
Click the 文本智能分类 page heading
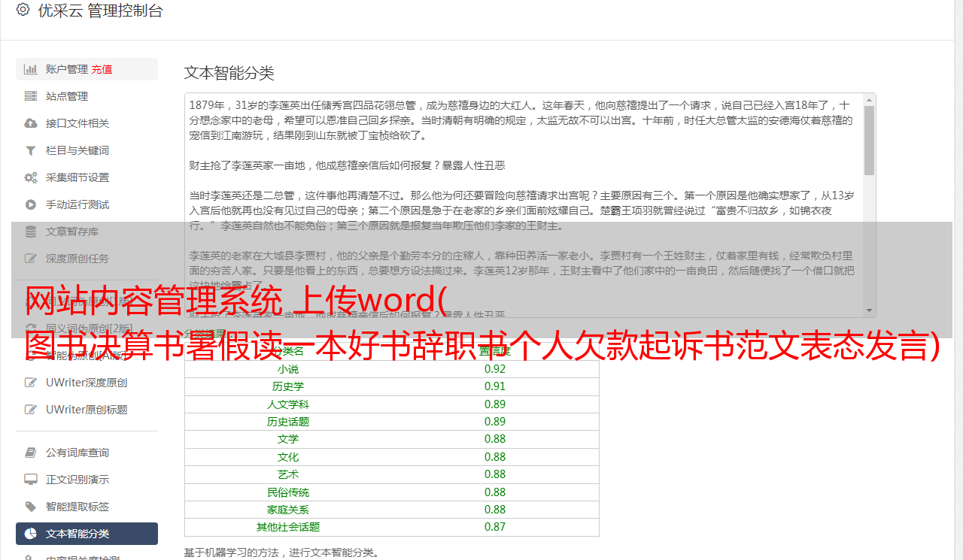point(229,73)
